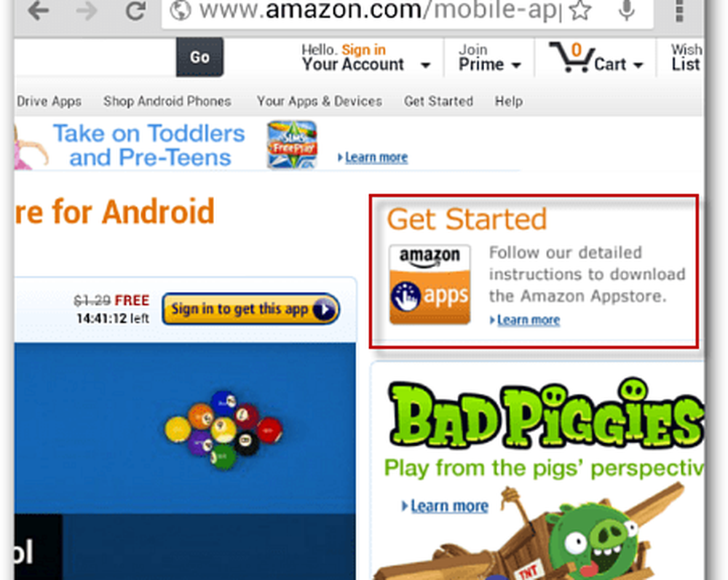Click Sign in to get this app
Screen dimensions: 728x580
(250, 309)
